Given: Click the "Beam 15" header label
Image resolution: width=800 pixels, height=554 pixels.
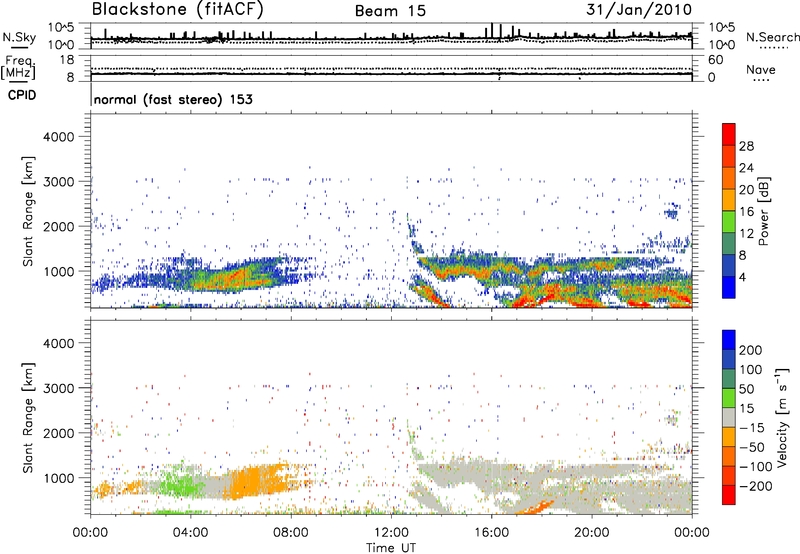Looking at the screenshot, I should coord(390,11).
